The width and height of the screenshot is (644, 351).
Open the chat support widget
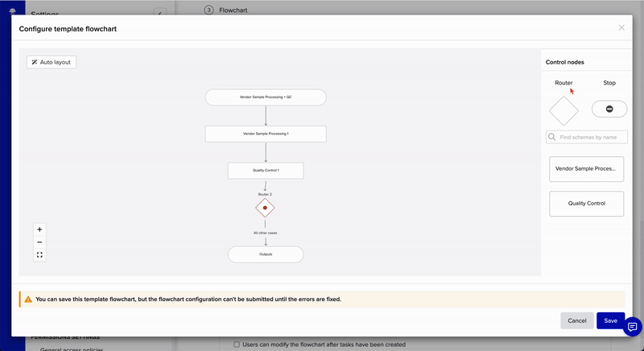pos(632,327)
